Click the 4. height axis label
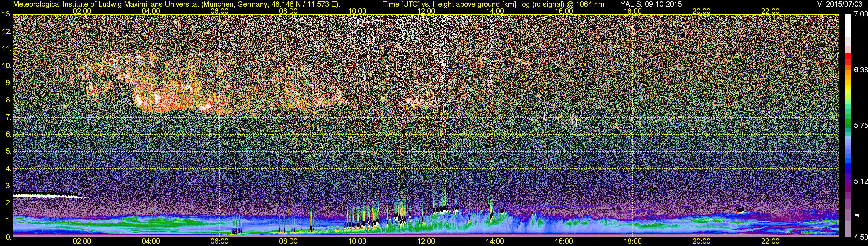This screenshot has height=246, width=868. [9, 168]
